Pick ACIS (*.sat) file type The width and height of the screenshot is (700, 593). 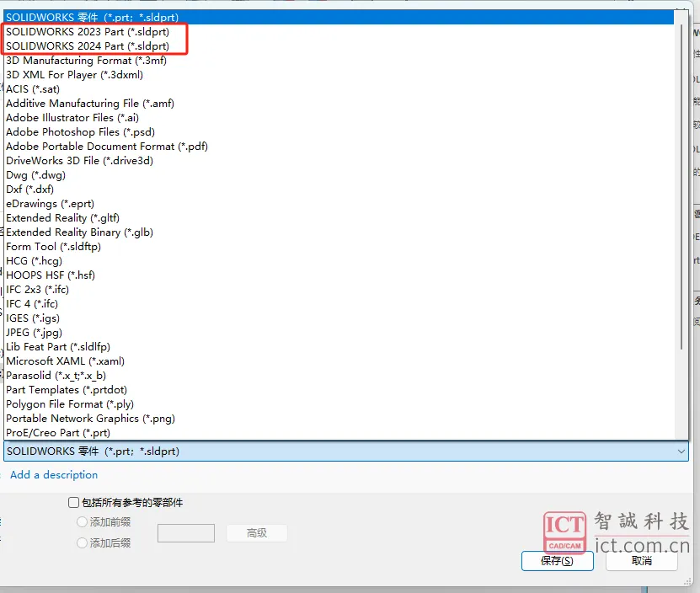[x=339, y=88]
